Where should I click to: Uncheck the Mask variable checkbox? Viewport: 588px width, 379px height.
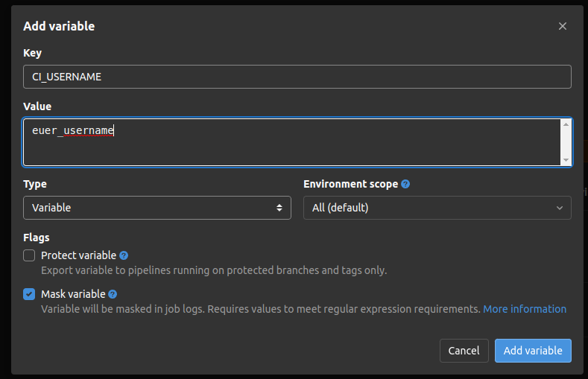(29, 294)
